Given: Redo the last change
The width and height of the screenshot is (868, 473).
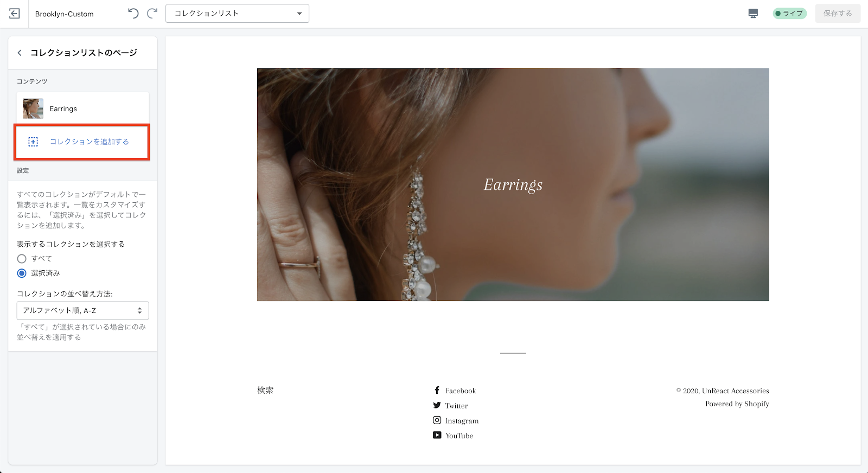Looking at the screenshot, I should [152, 14].
